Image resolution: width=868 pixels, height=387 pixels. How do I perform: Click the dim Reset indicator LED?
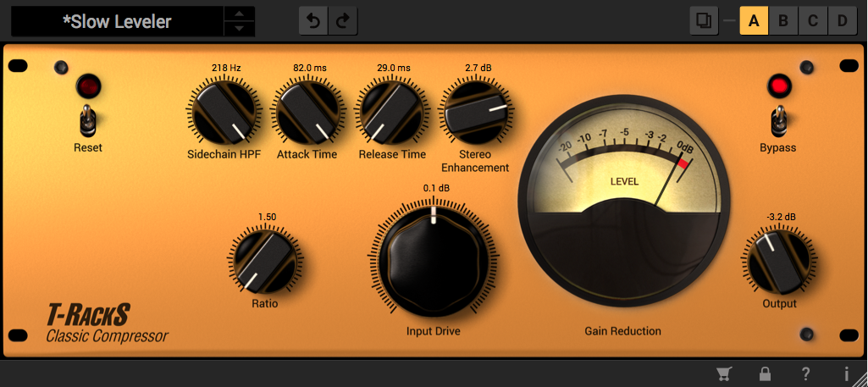click(x=88, y=86)
